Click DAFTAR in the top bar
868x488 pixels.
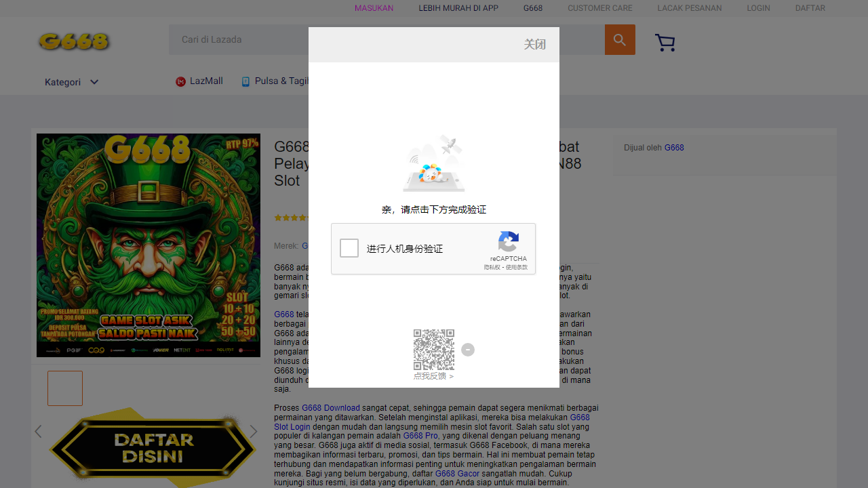pyautogui.click(x=810, y=8)
